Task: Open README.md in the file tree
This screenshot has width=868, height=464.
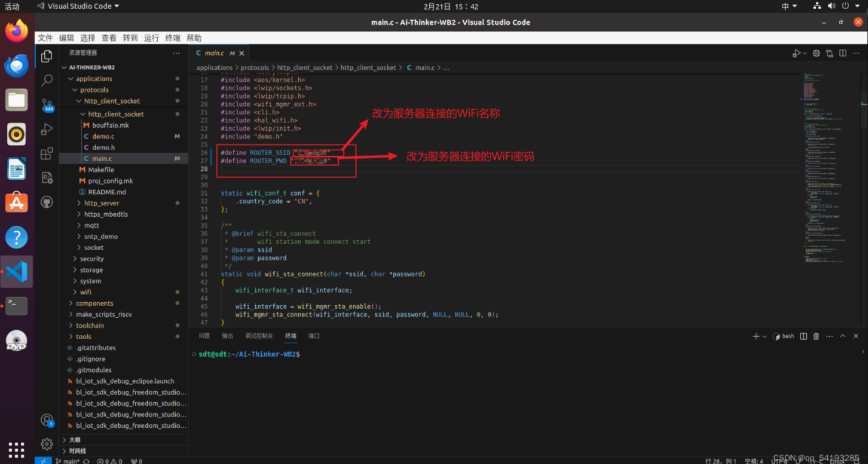Action: [123, 192]
